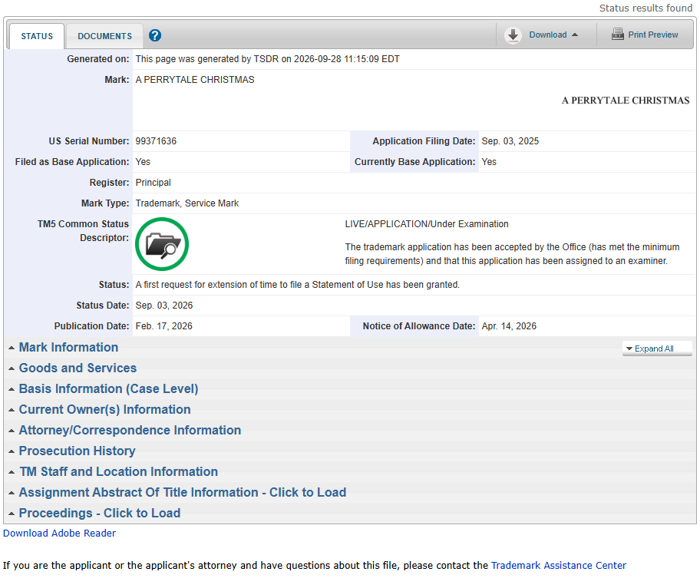The image size is (700, 588).
Task: Open Print Preview
Action: coord(653,35)
